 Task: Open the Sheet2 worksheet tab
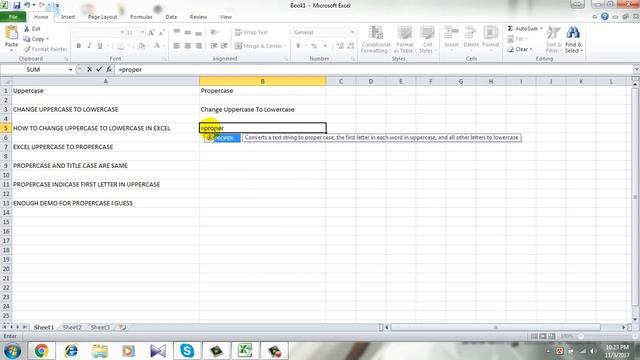(x=72, y=327)
